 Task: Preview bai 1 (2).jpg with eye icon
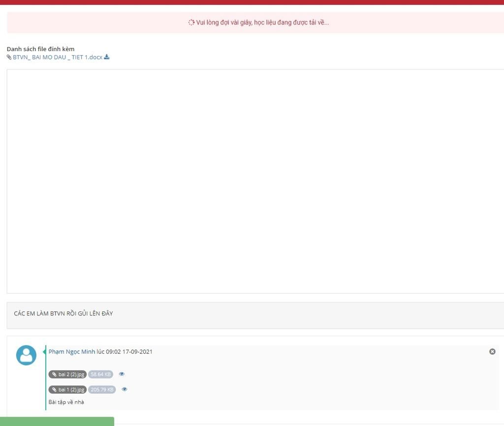tap(125, 389)
